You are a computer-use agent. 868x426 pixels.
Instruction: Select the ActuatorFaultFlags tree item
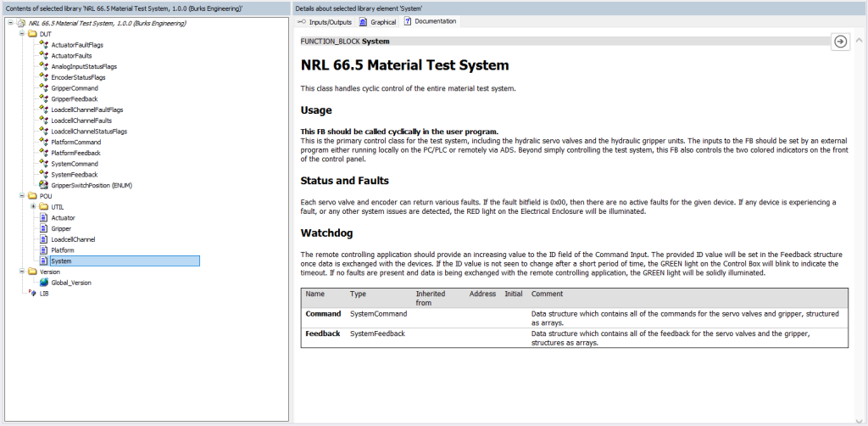[77, 45]
